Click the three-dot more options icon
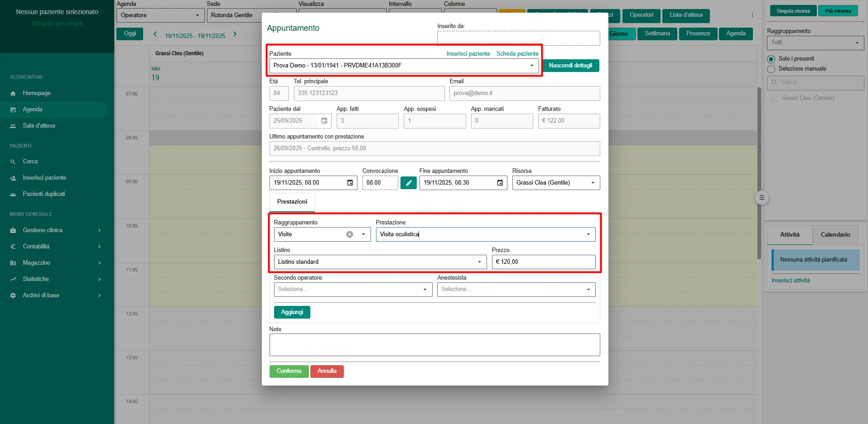The height and width of the screenshot is (424, 868). (x=752, y=15)
